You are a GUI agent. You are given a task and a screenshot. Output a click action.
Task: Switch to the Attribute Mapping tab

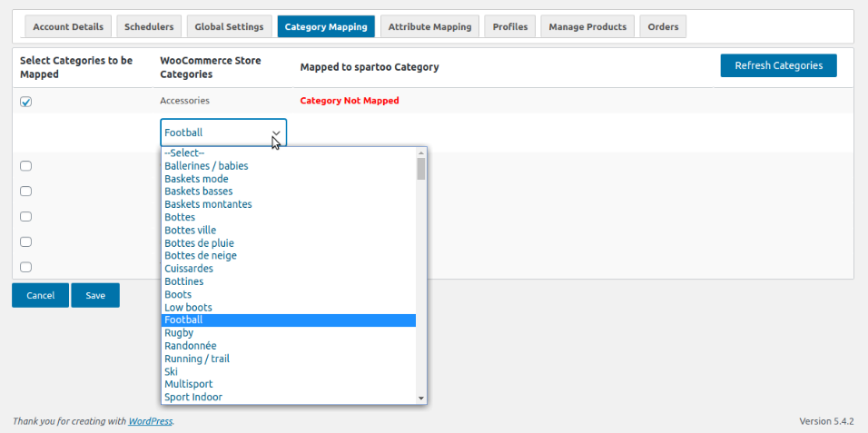(429, 26)
